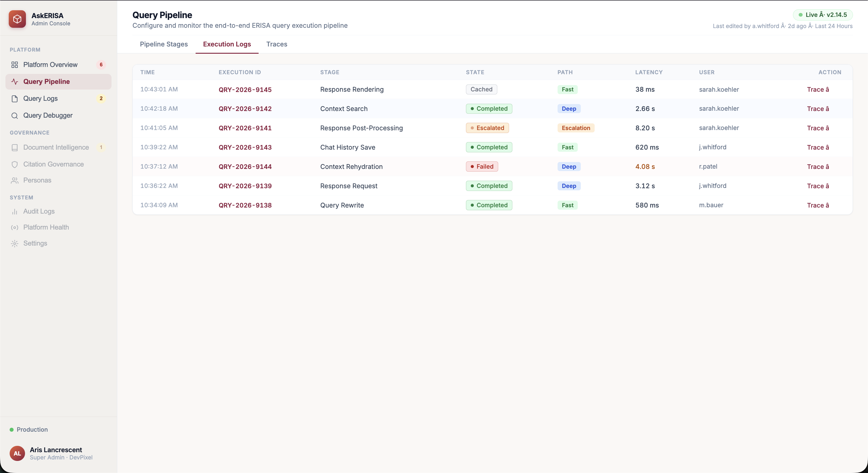Click the Document Intelligence badge showing 1
Screen dimensions: 868x473
[x=101, y=148]
